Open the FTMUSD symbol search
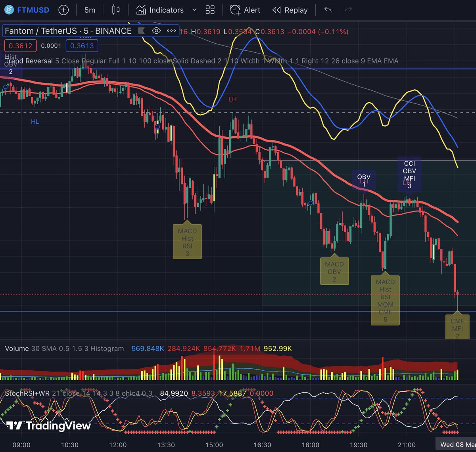 27,10
